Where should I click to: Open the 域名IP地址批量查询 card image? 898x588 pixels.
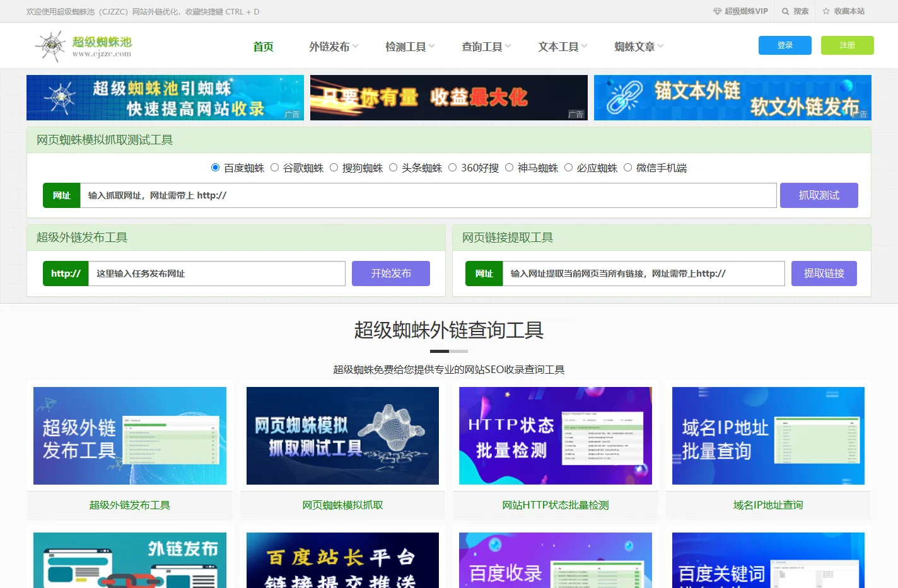click(x=768, y=435)
